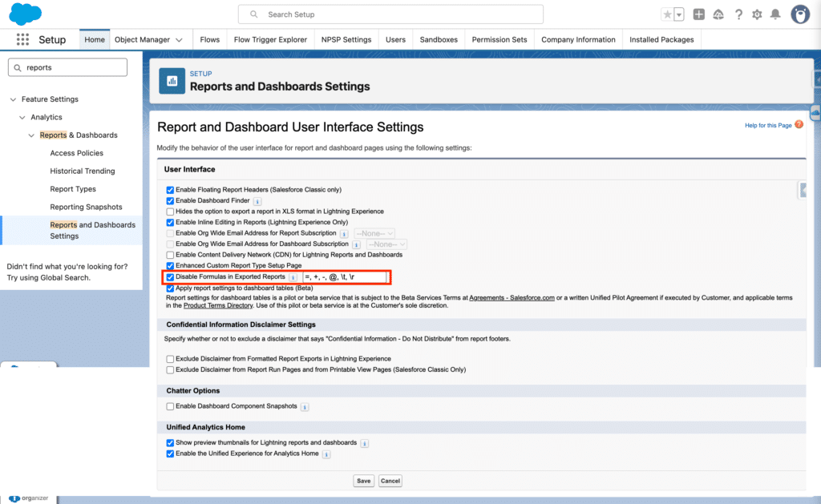The width and height of the screenshot is (821, 504).
Task: Click the Save button
Action: (x=363, y=481)
